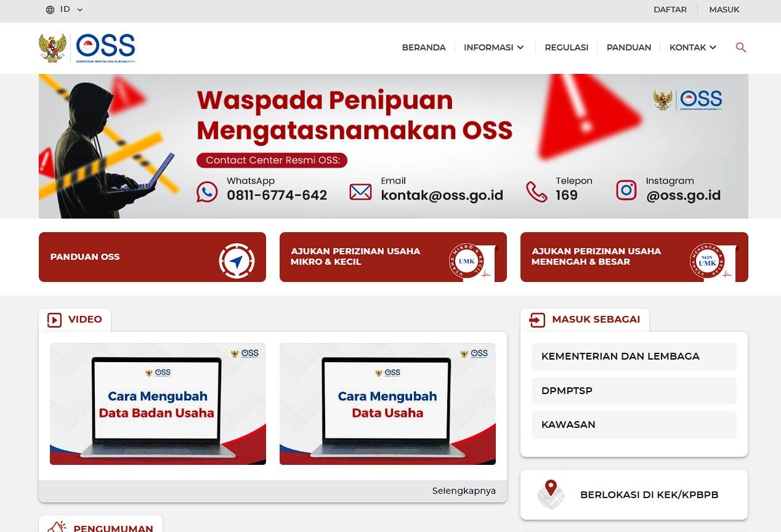Image resolution: width=781 pixels, height=532 pixels.
Task: Open Cara Mengubah Data Badan Usaha video
Action: (158, 404)
